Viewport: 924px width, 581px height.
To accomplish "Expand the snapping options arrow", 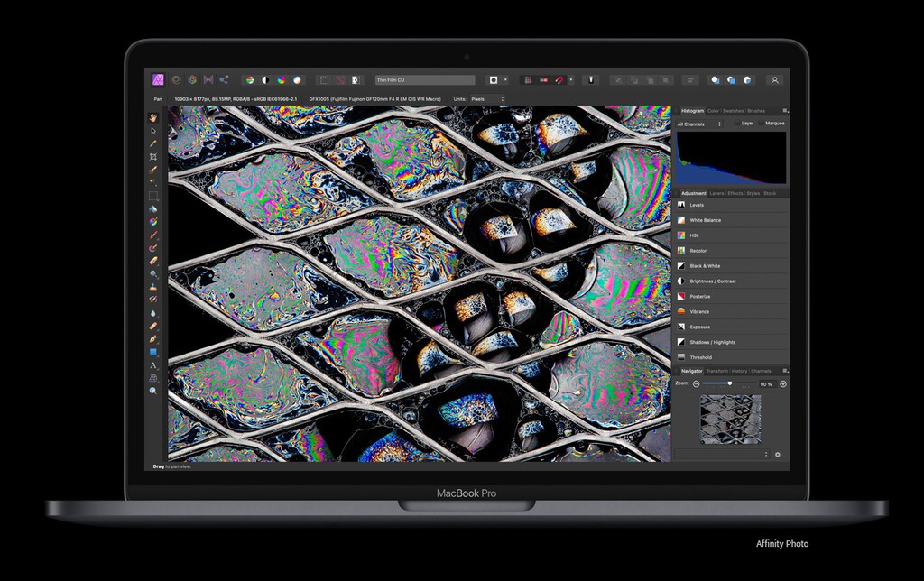I will point(570,79).
